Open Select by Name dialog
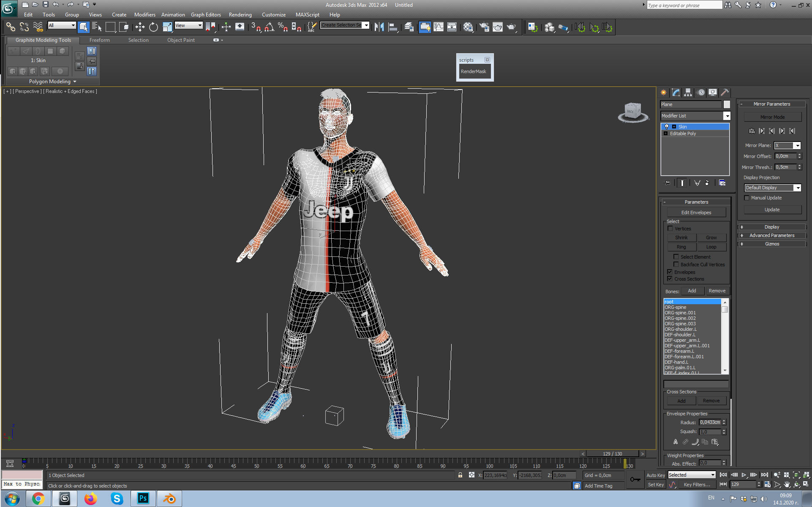812x507 pixels. point(97,27)
